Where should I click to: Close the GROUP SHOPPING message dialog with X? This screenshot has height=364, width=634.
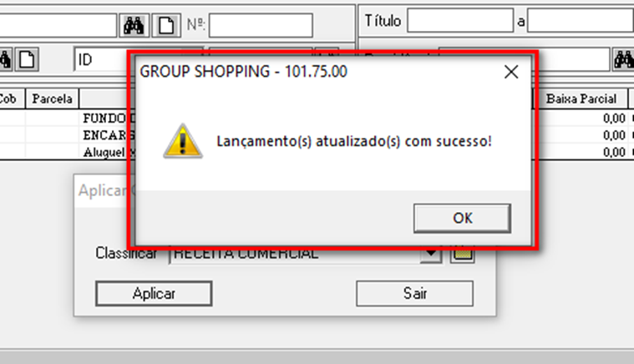(x=511, y=72)
